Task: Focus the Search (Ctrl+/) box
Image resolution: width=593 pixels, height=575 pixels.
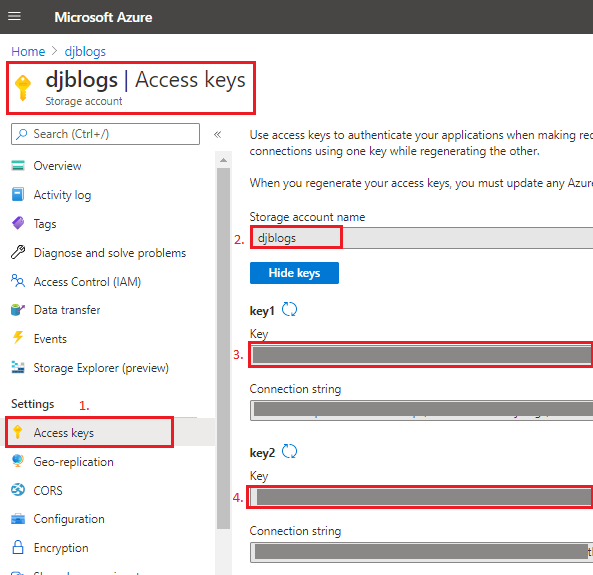Action: pos(106,134)
